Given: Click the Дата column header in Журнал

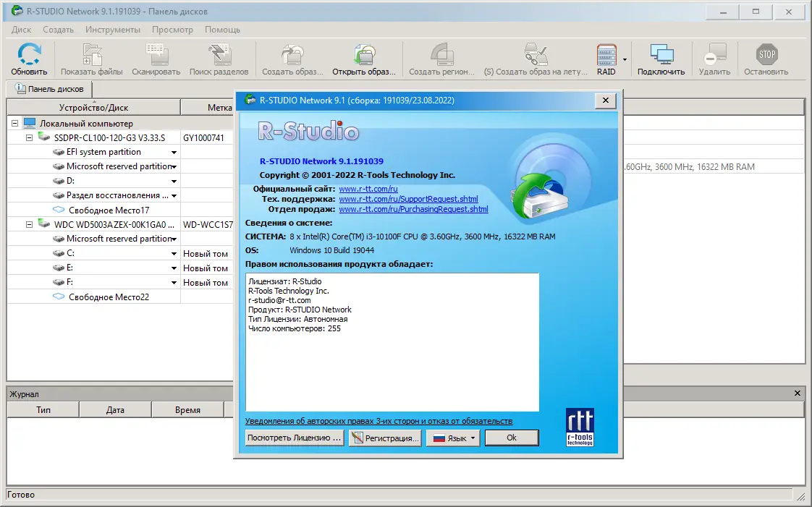Looking at the screenshot, I should click(116, 410).
